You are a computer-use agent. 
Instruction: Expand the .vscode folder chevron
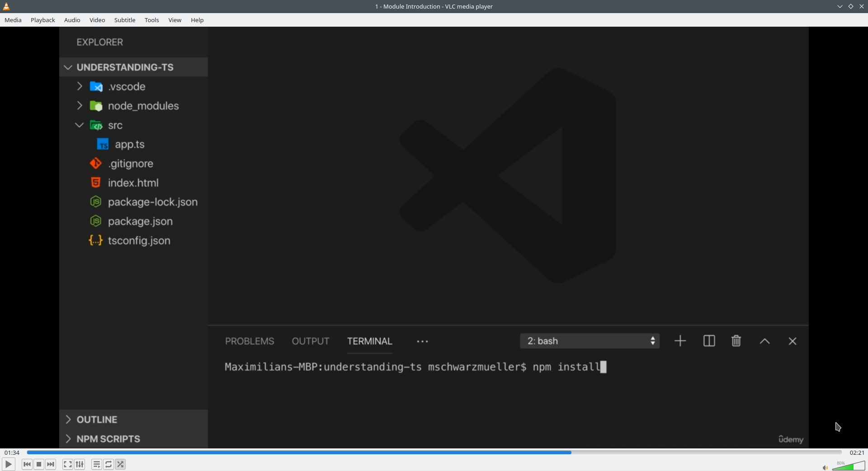(x=80, y=86)
